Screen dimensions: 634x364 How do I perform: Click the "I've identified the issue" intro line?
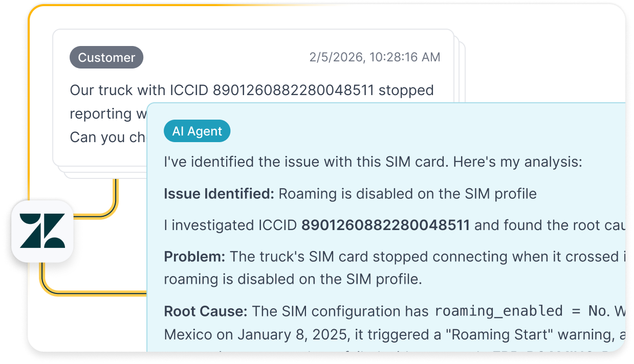coord(373,163)
